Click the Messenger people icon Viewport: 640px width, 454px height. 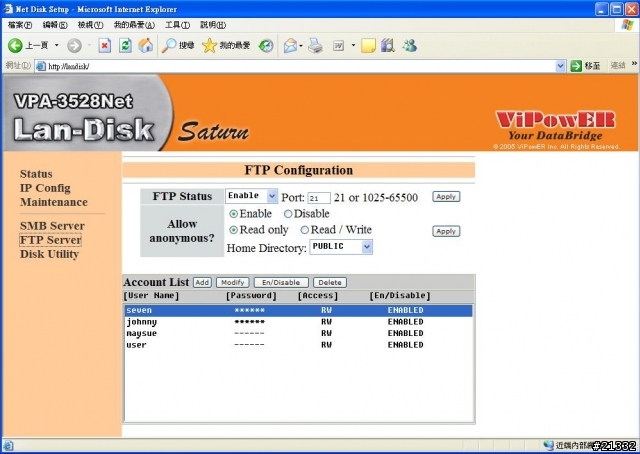[x=409, y=45]
